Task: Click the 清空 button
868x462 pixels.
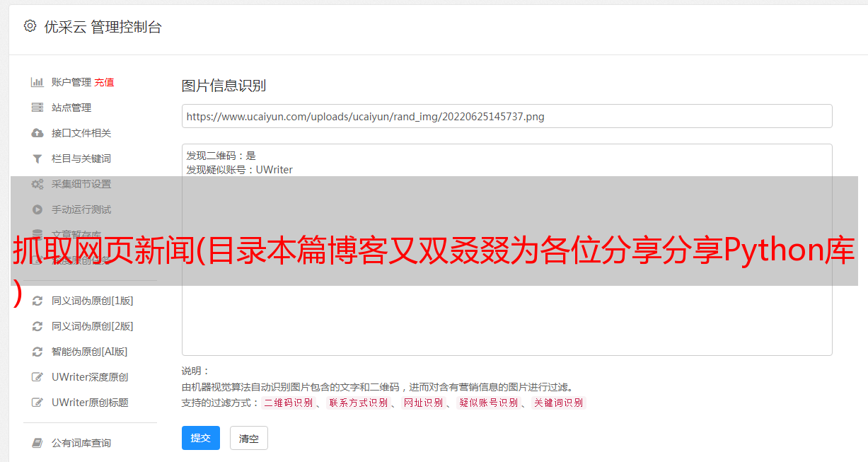Action: [249, 438]
